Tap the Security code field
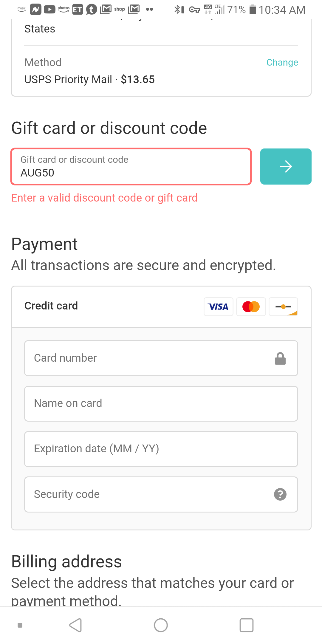Screen dimensions: 322x644 (149, 494)
